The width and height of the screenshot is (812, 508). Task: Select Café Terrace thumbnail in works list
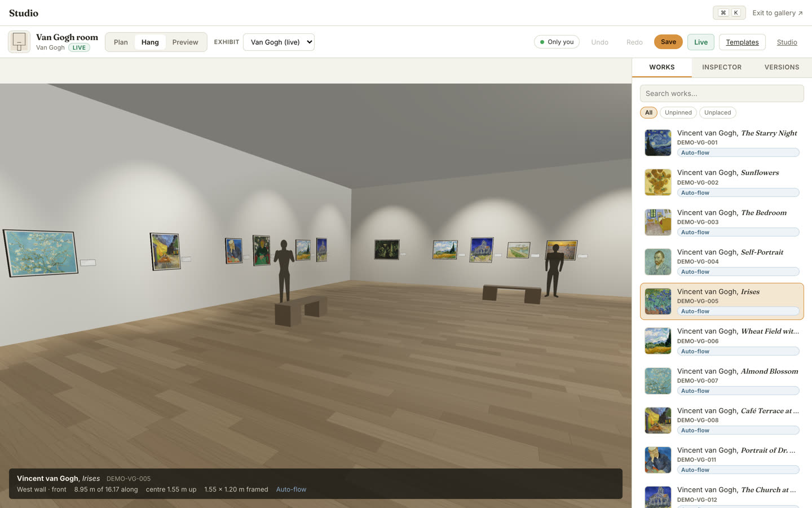point(658,421)
